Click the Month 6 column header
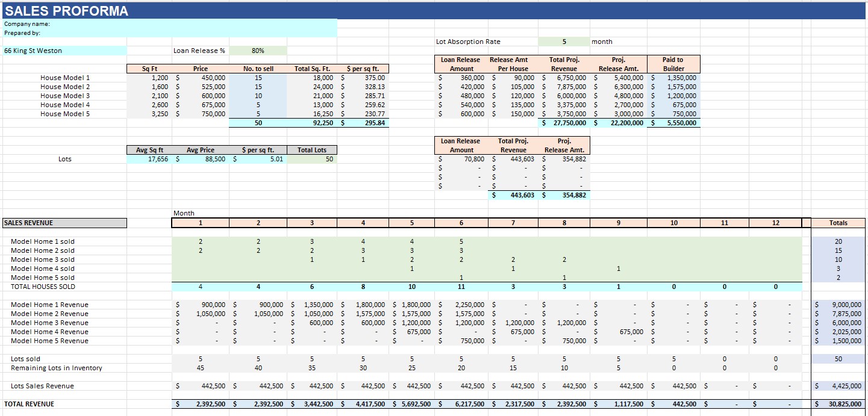The width and height of the screenshot is (868, 416). [x=461, y=223]
